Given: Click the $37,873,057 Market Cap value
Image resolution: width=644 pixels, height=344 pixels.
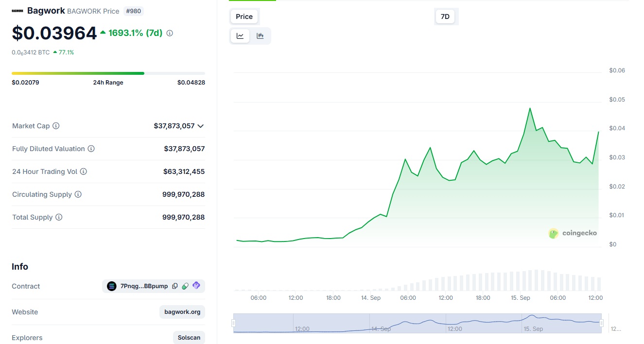Looking at the screenshot, I should coord(174,126).
